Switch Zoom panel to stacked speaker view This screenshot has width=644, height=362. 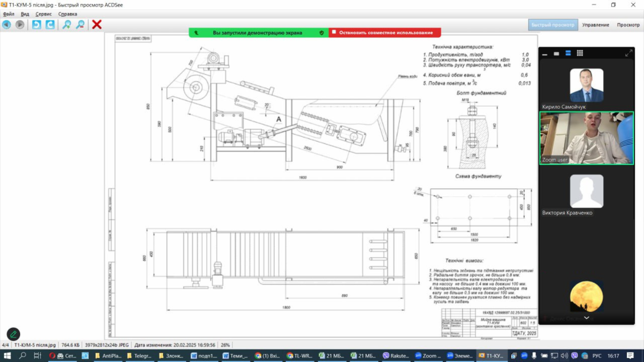(568, 53)
